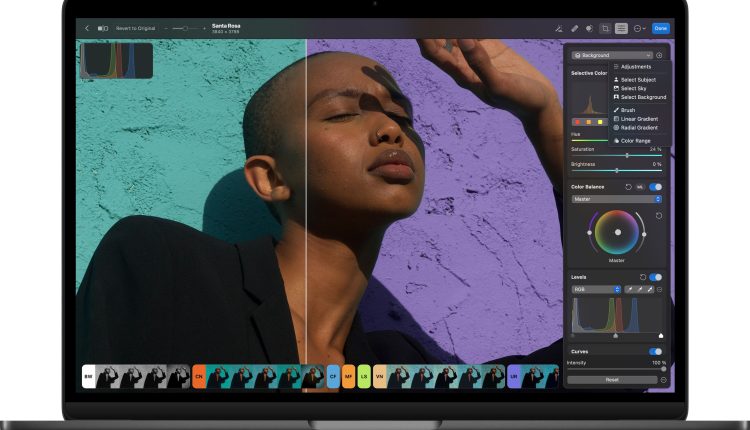The height and width of the screenshot is (430, 750).
Task: Select the purple LM preset group label
Action: pos(514,376)
